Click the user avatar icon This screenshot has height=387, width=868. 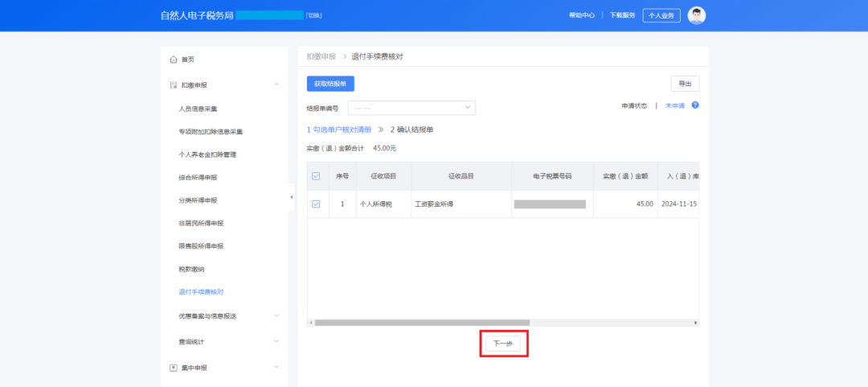(x=696, y=15)
